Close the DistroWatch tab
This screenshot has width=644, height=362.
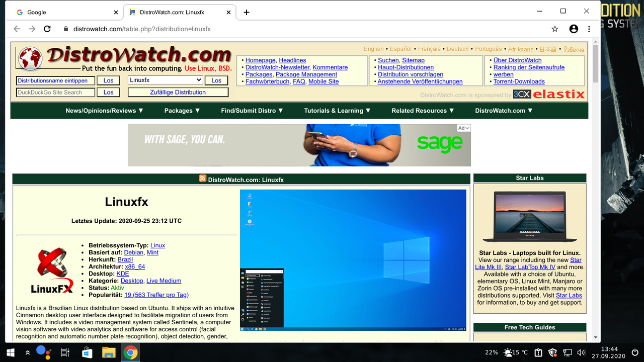228,12
